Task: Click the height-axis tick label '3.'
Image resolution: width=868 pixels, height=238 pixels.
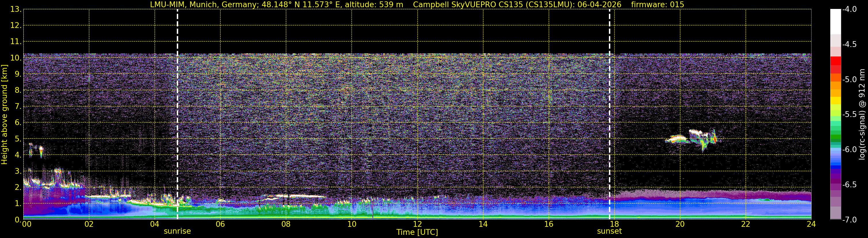Action: point(18,171)
